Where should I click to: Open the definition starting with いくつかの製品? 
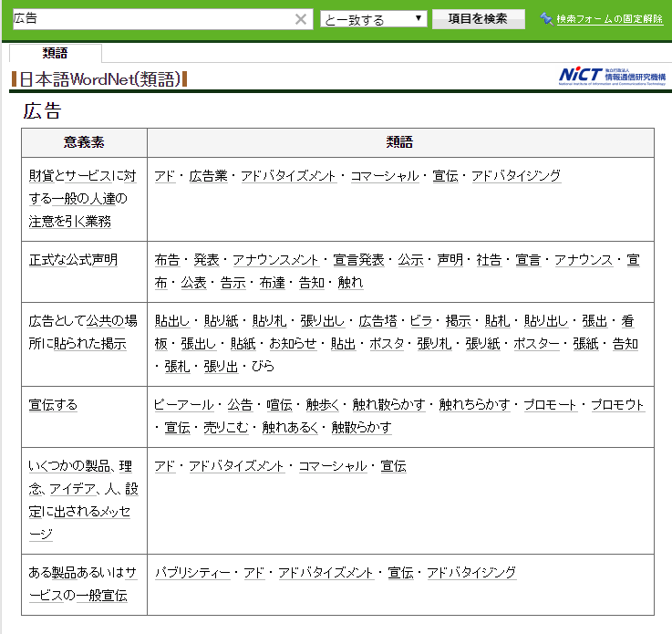click(x=83, y=500)
